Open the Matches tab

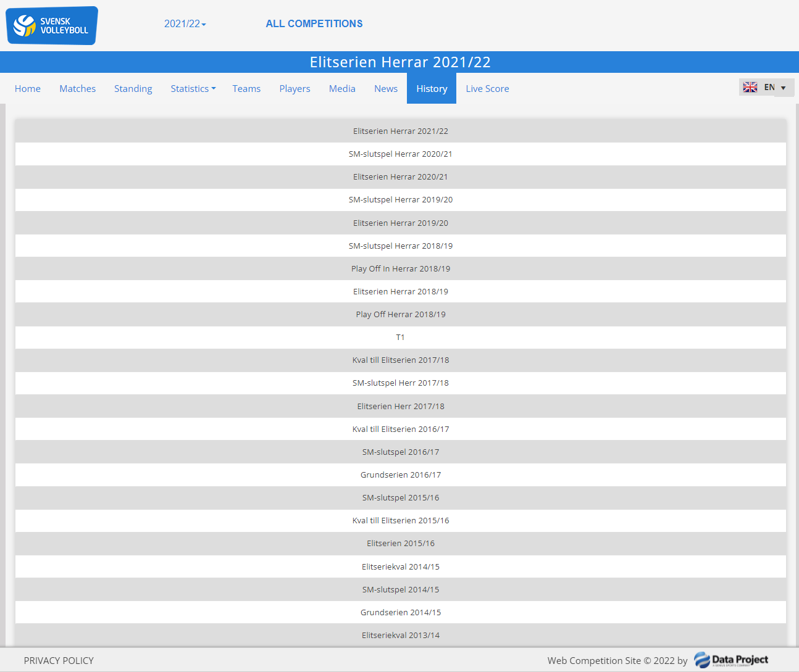click(78, 88)
